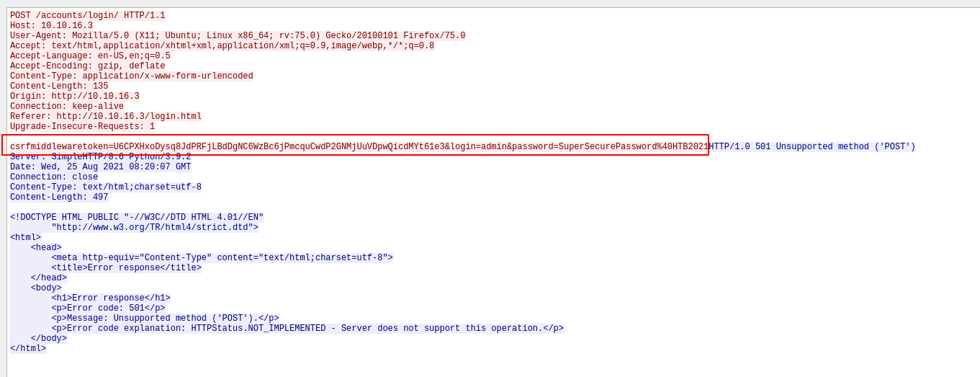
Task: Click the request Content-Length: 135 line
Action: click(x=59, y=87)
